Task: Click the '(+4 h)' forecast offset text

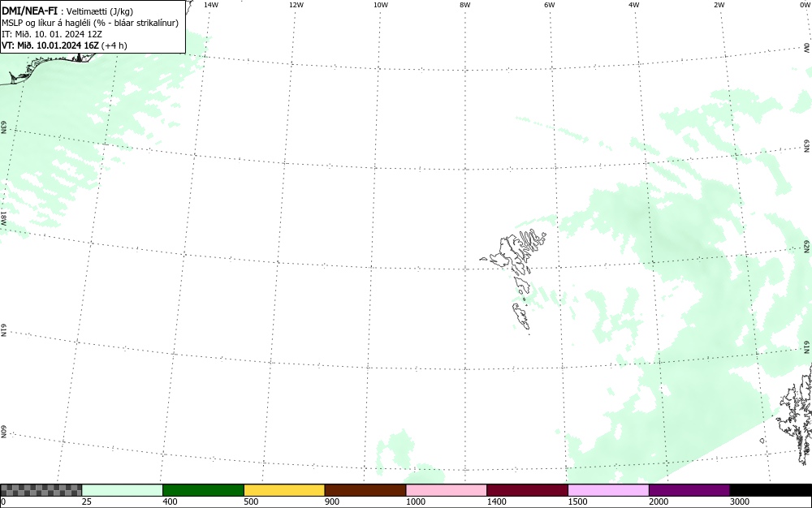Action: coord(114,45)
